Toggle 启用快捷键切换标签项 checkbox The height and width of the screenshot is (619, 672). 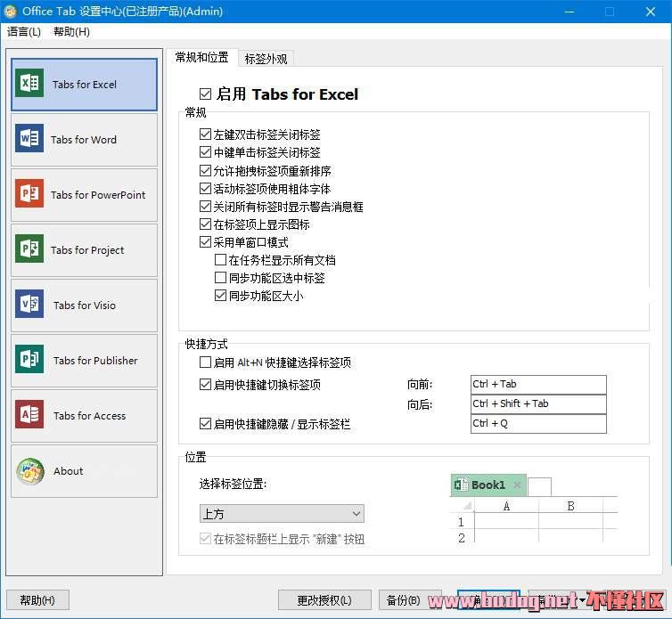205,385
